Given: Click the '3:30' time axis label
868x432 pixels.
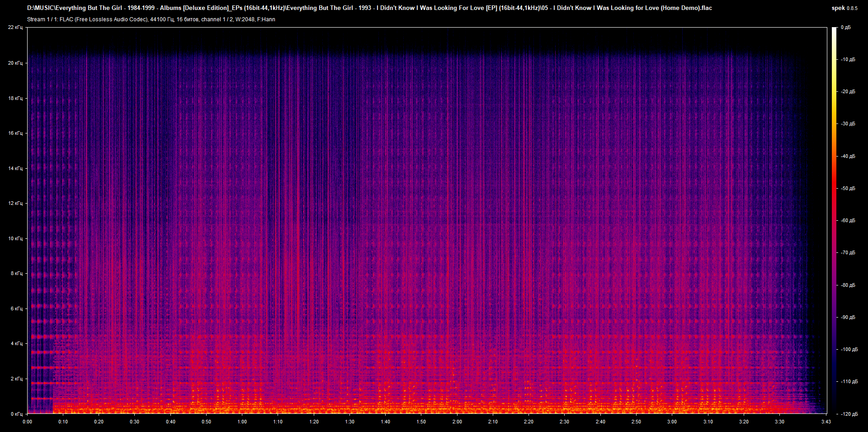Looking at the screenshot, I should click(779, 422).
